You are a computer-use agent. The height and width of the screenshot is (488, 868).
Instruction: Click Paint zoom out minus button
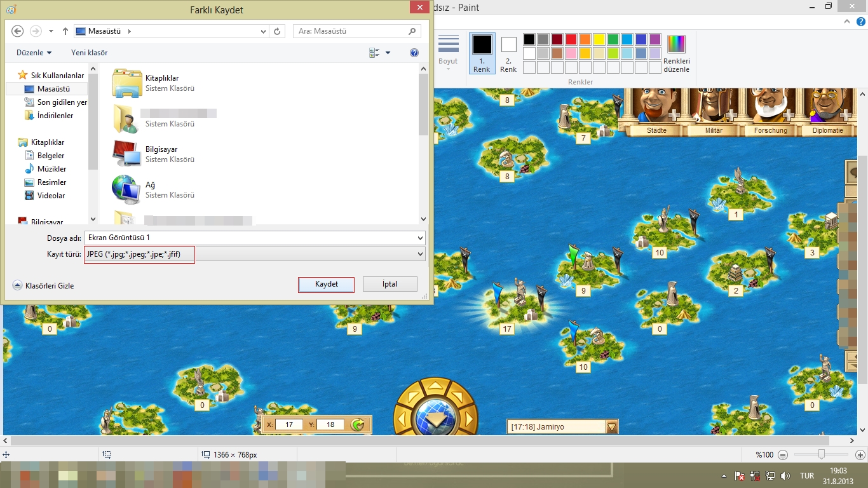click(783, 455)
